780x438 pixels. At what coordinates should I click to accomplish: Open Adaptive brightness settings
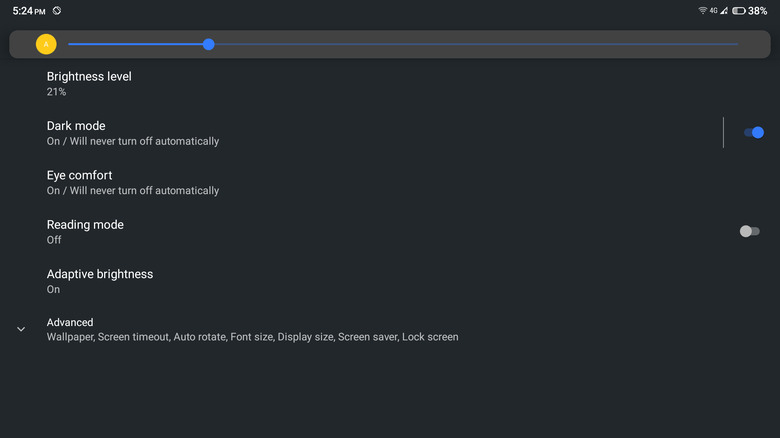(100, 274)
